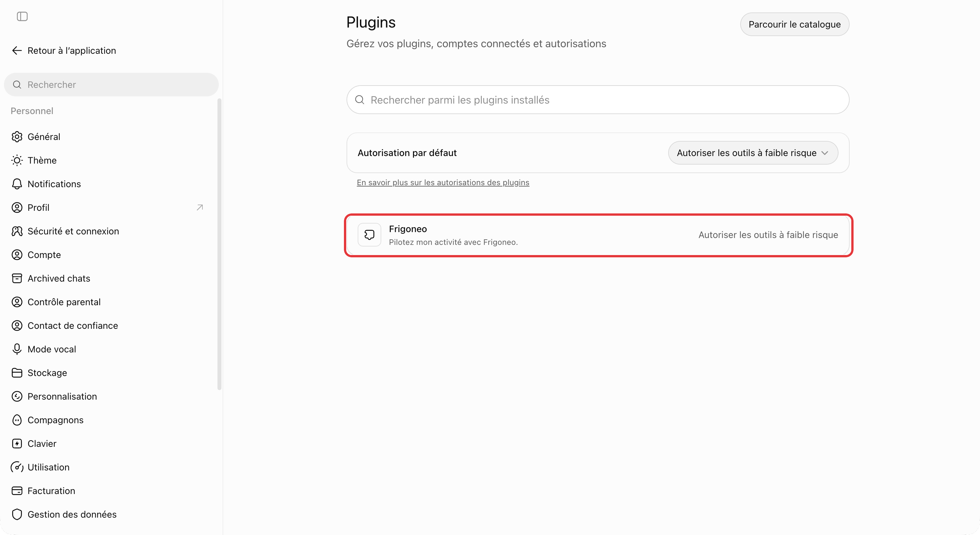Click the Stockage folder icon
Screen dimensions: 980x535
(17, 373)
